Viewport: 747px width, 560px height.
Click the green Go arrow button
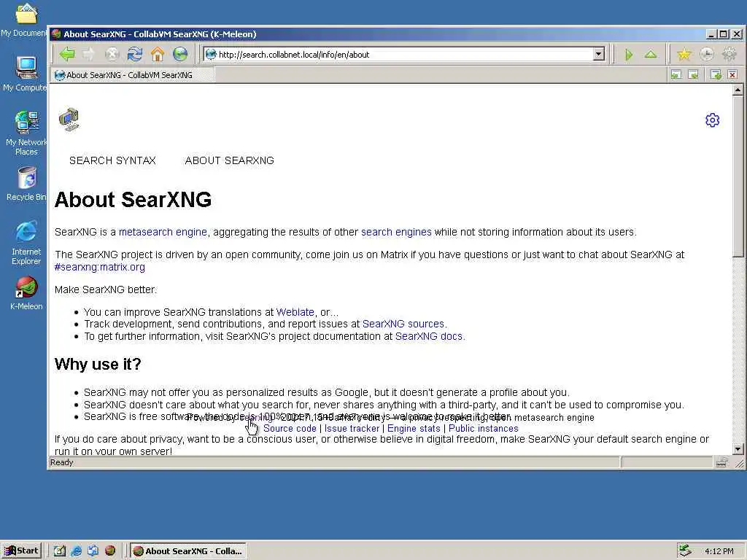tap(628, 55)
